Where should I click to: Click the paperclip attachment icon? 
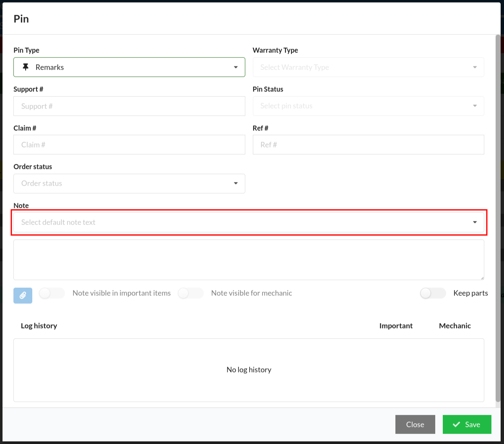click(x=23, y=295)
